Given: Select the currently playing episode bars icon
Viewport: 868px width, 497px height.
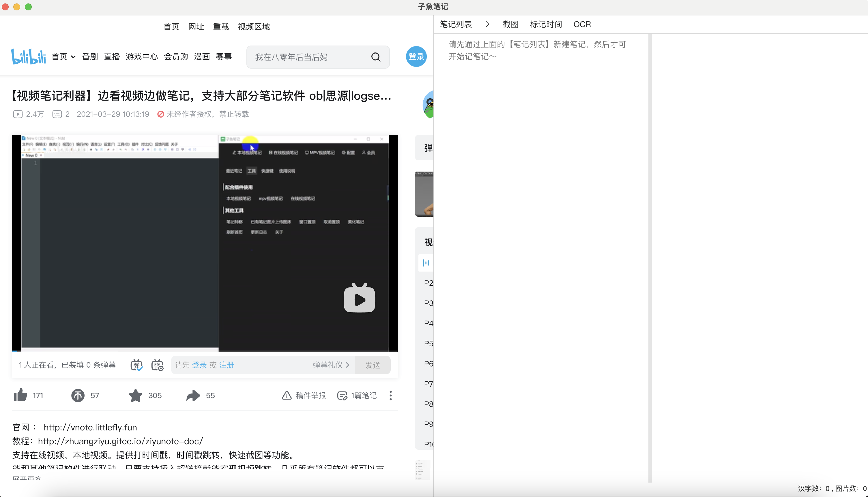Looking at the screenshot, I should 426,263.
